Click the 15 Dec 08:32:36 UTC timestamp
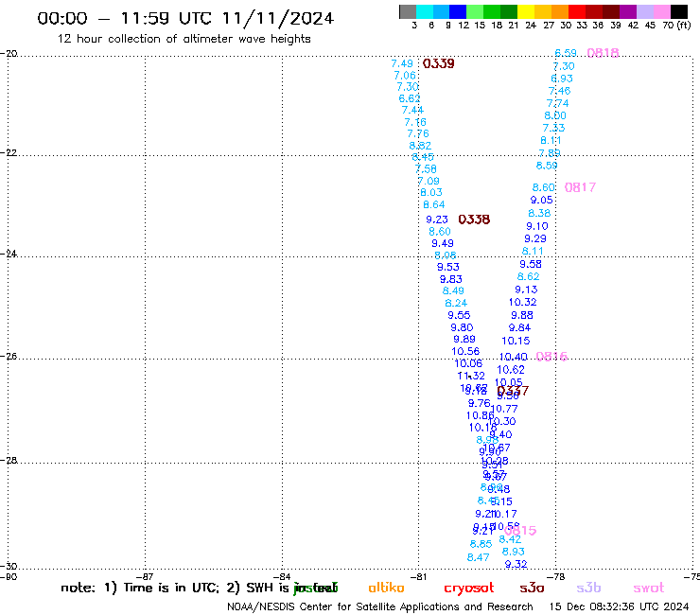700x615 pixels. point(619,607)
